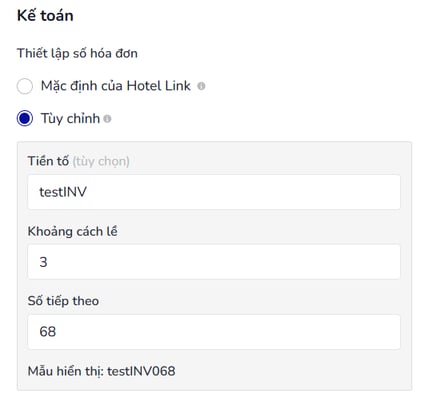Click info icon beside Mặc định của Hotel Link

point(201,86)
